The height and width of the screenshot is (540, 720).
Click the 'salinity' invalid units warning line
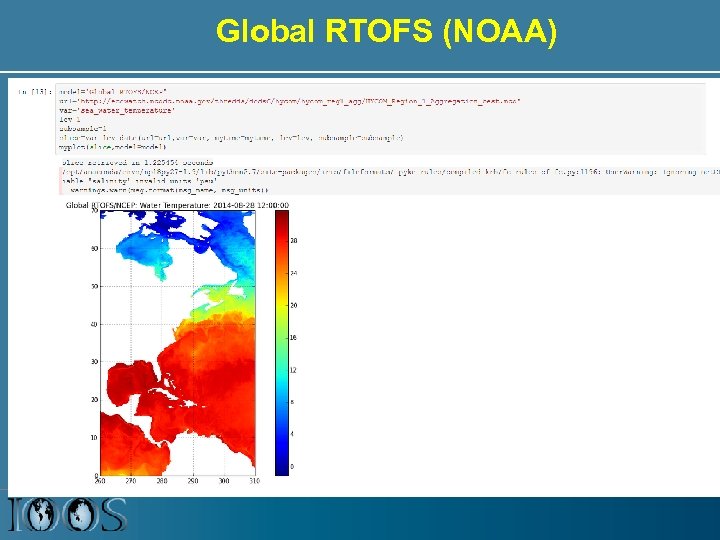(140, 181)
